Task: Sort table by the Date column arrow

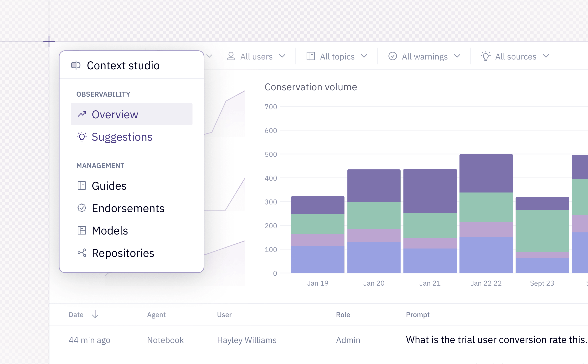Action: point(95,314)
